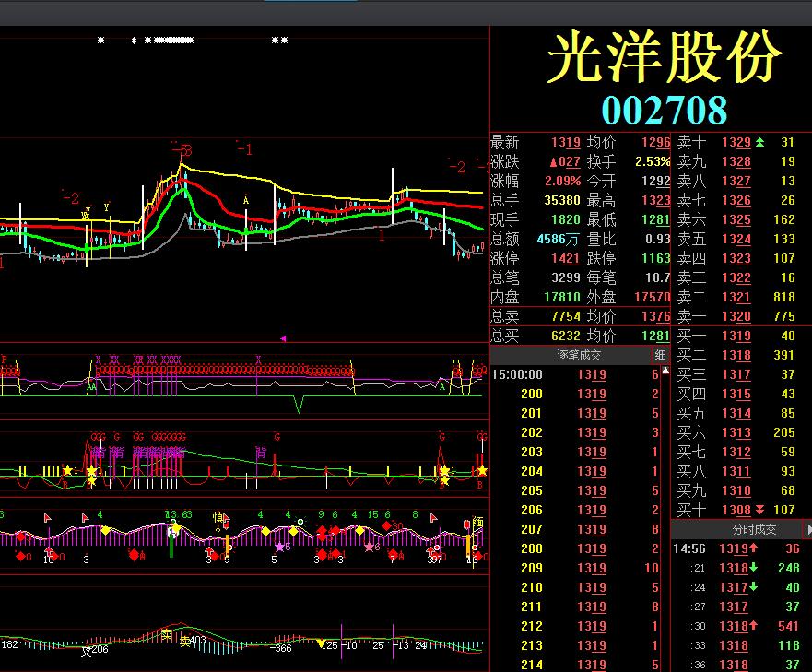This screenshot has width=812, height=672.
Task: Click the :30 trade volume 541
Action: click(x=789, y=626)
